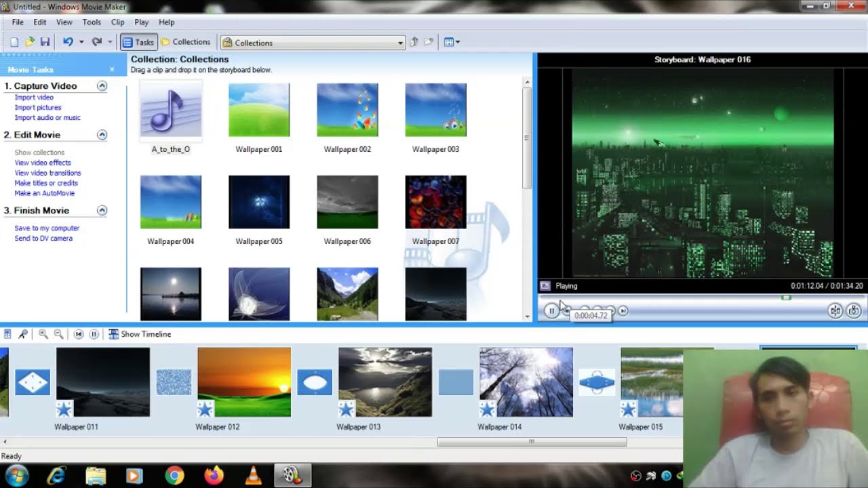Click the Set Audio Levels storyboard icon
Screen dimensions: 868x488
point(7,334)
